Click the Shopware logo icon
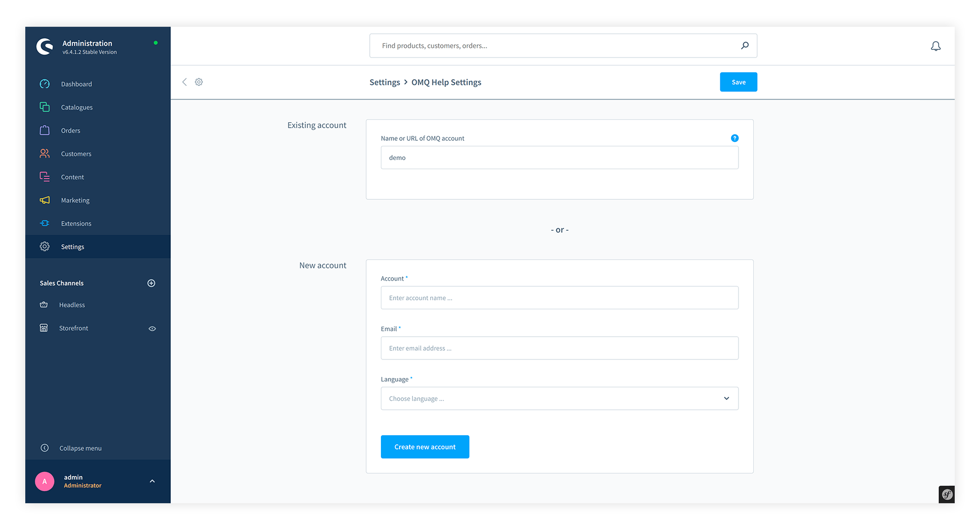The height and width of the screenshot is (530, 980). coord(45,46)
